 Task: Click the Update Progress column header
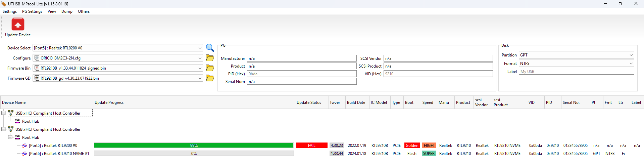(x=194, y=103)
